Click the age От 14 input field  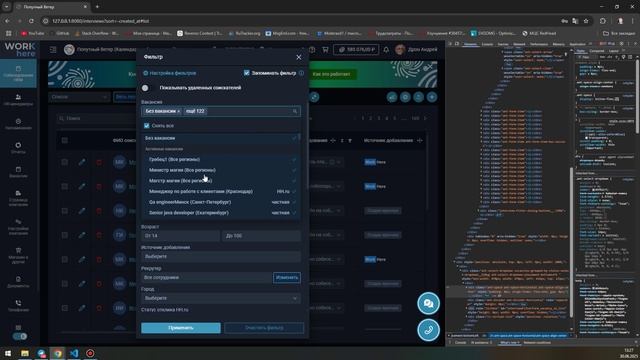point(180,236)
